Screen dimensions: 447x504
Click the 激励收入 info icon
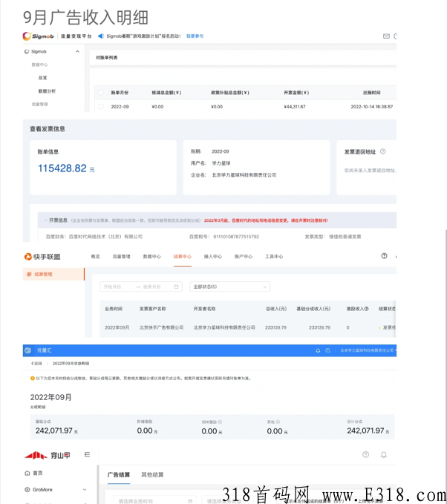[366, 309]
